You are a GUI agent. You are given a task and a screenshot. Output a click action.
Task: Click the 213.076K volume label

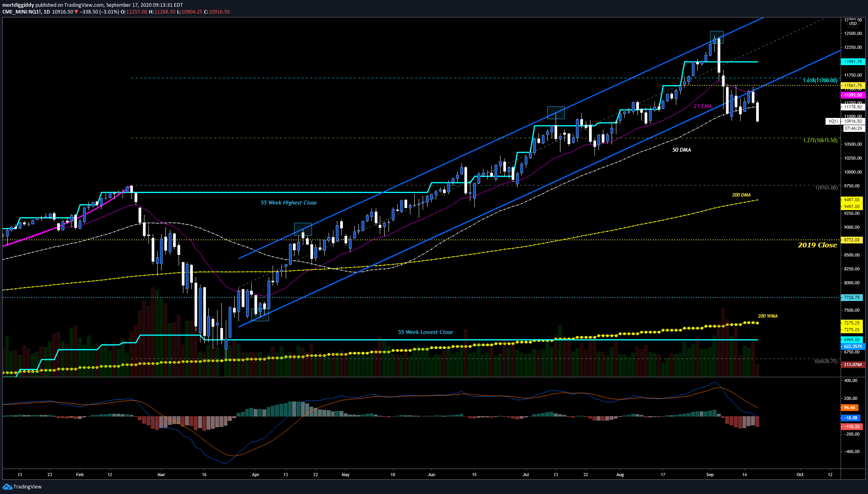coord(853,365)
